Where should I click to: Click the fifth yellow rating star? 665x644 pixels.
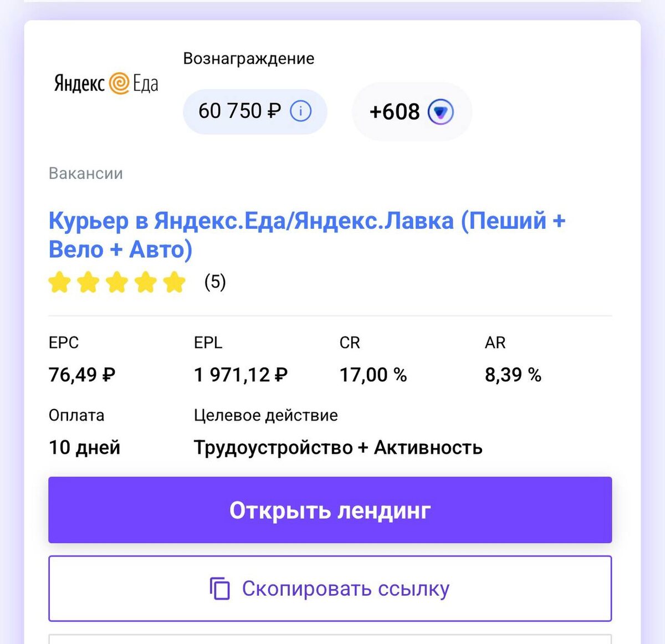coord(175,282)
